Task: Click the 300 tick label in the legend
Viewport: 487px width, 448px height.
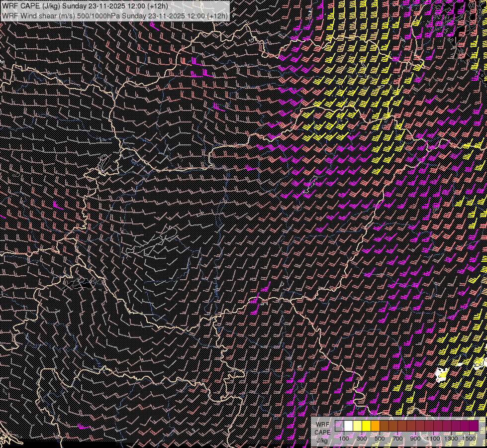Action: (x=362, y=439)
